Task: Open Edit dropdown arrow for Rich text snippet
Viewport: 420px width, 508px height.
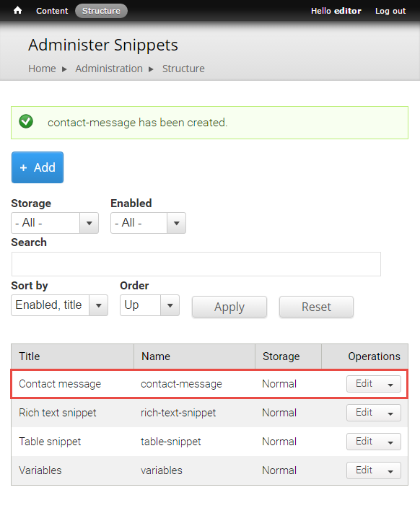Action: 390,413
